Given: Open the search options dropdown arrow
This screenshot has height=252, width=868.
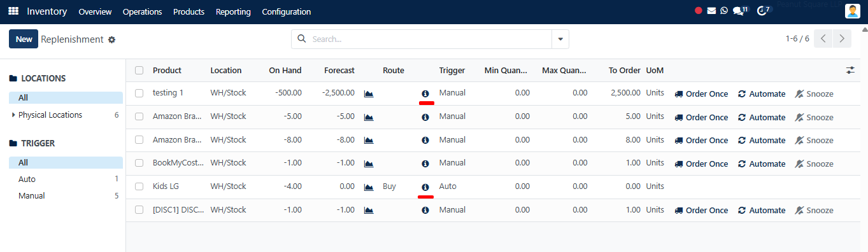Looking at the screenshot, I should (x=560, y=39).
